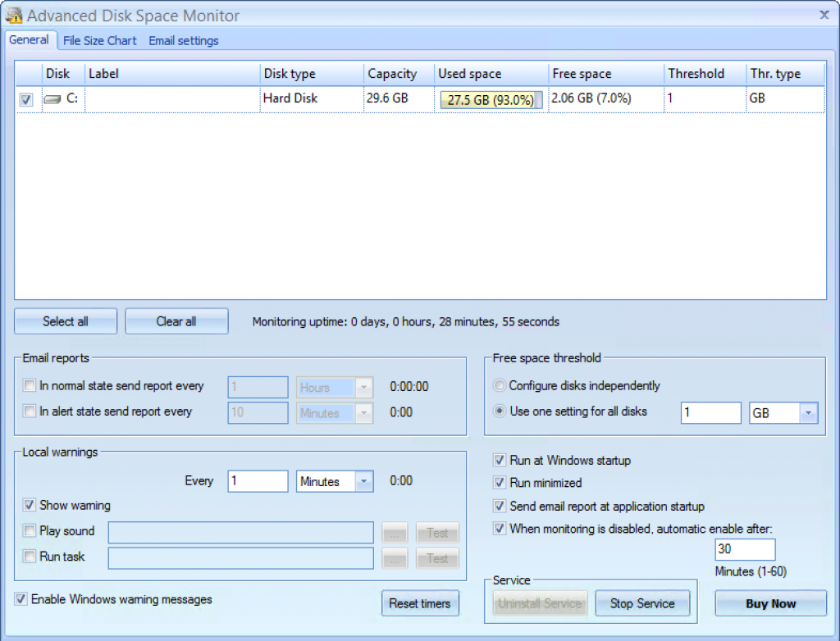
Task: Click the Used space bar for C:
Action: (x=491, y=100)
